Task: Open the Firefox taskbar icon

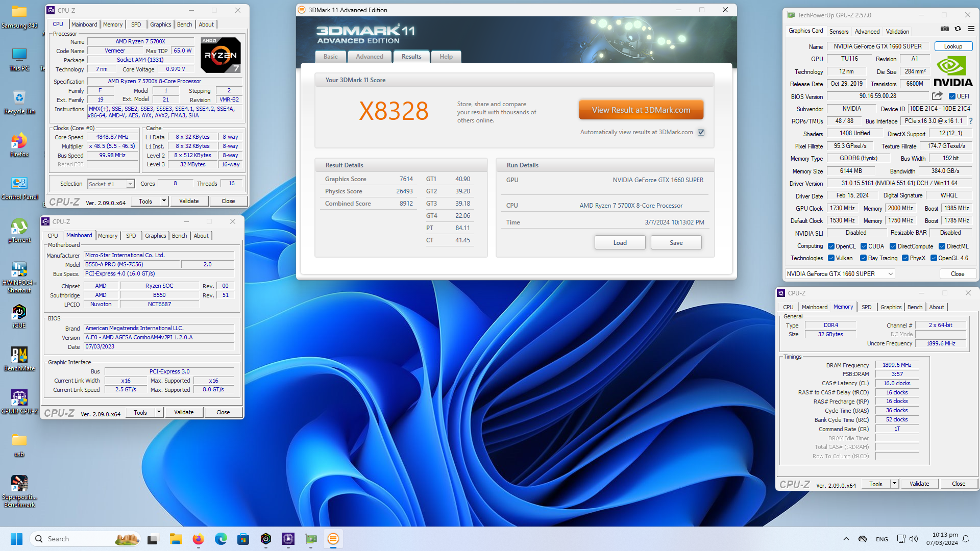Action: pos(199,539)
